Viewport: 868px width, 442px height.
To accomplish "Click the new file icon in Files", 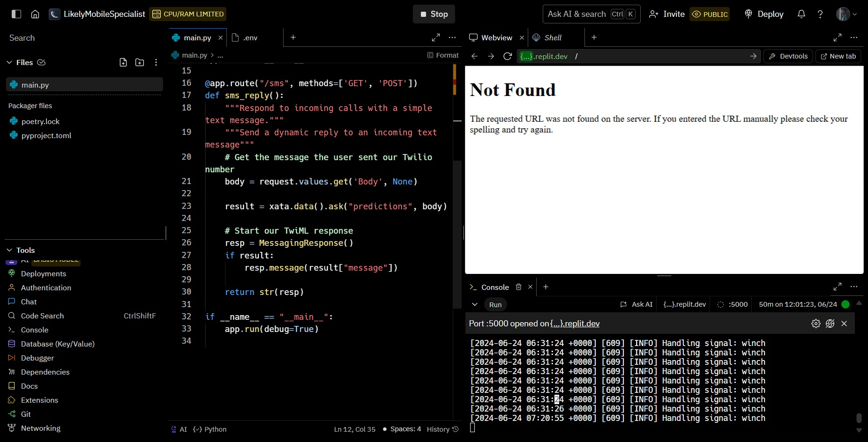I will pos(123,62).
